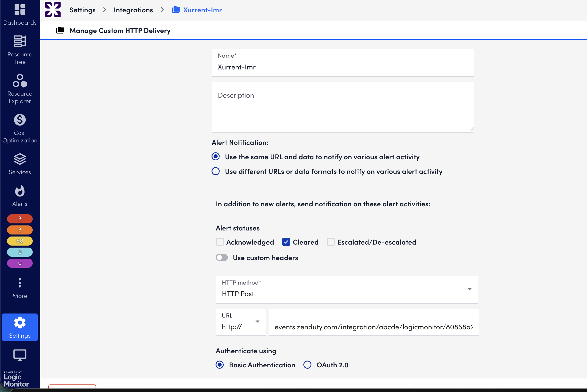Select OAuth 2.0 authentication option
Screen dimensions: 587x392
307,365
